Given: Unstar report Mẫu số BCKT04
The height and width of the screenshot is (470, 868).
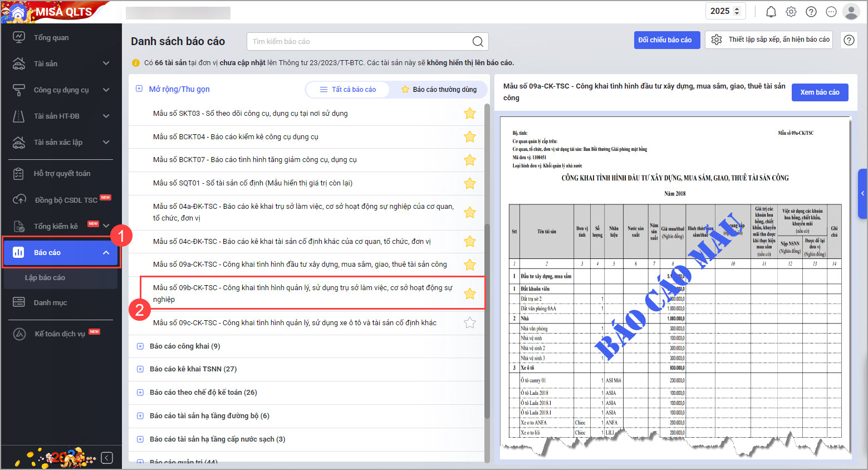Looking at the screenshot, I should pos(470,137).
